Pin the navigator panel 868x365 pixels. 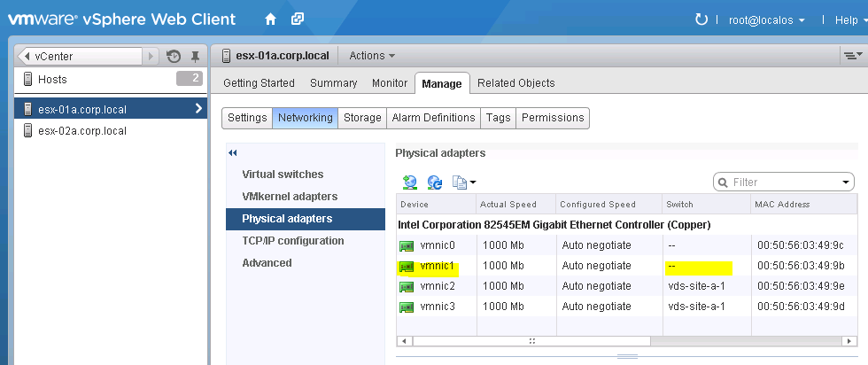pyautogui.click(x=195, y=56)
